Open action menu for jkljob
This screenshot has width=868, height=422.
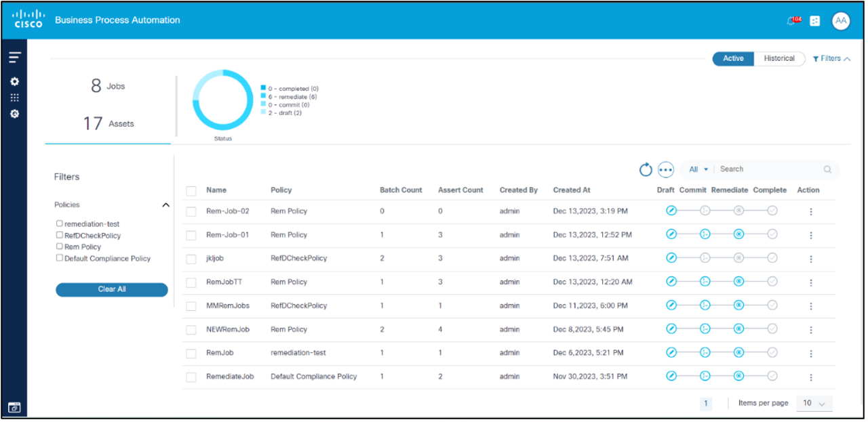(811, 259)
